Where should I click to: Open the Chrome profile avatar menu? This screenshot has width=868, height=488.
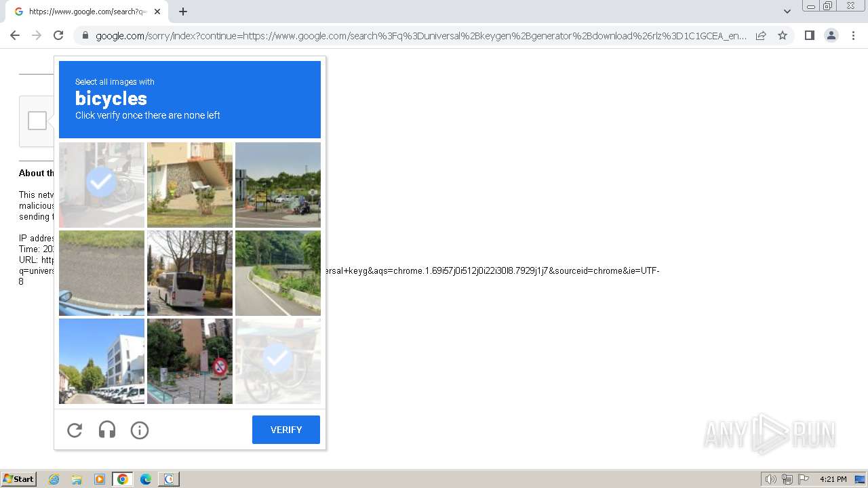click(831, 35)
